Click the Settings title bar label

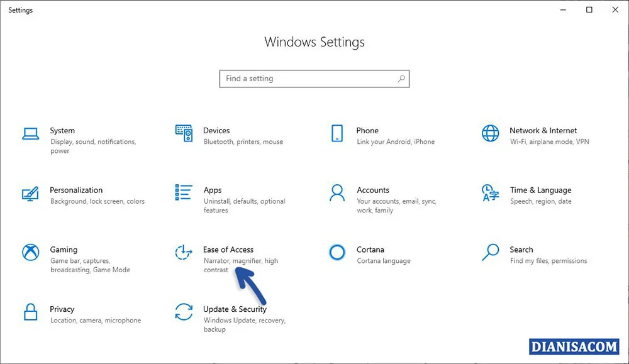click(x=20, y=9)
